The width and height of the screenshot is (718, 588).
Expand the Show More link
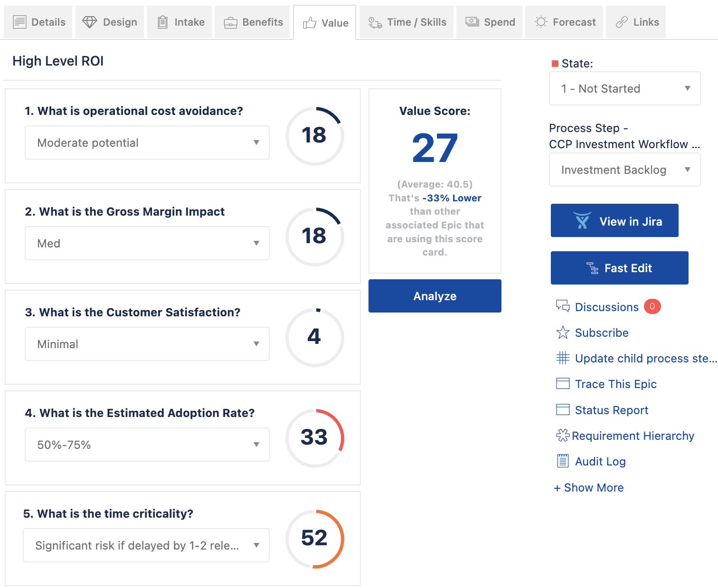tap(589, 488)
